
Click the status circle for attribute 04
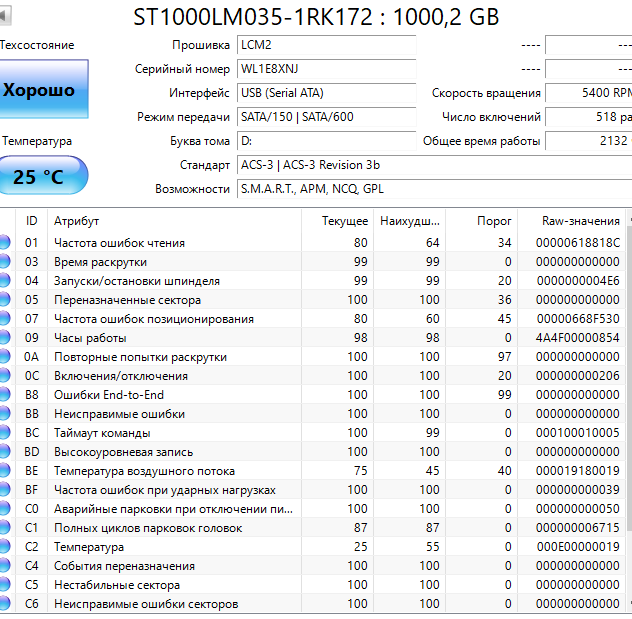[4, 280]
